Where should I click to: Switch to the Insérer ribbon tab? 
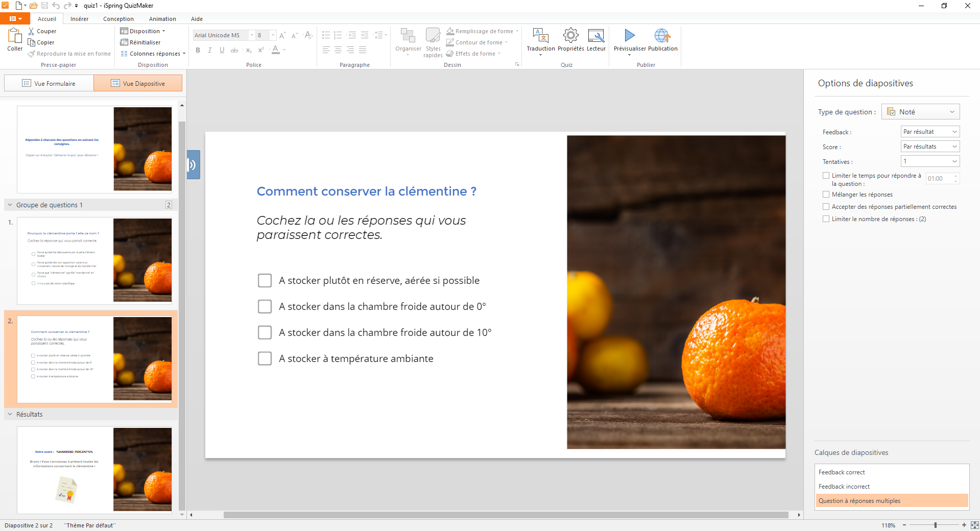pyautogui.click(x=79, y=19)
